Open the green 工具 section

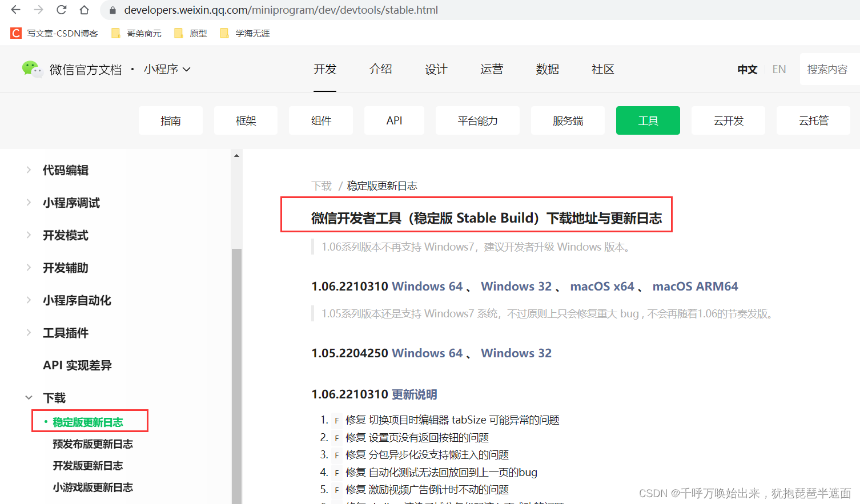[648, 120]
